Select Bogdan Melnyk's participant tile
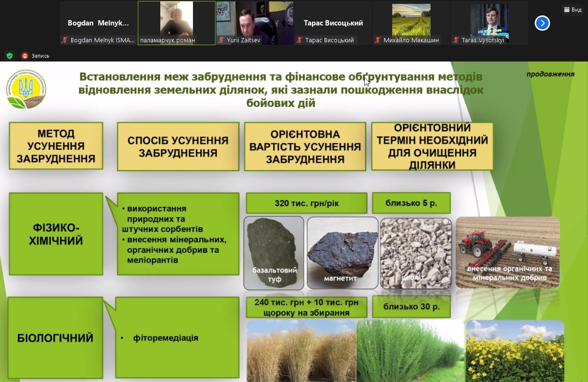588x382 pixels. [x=98, y=23]
